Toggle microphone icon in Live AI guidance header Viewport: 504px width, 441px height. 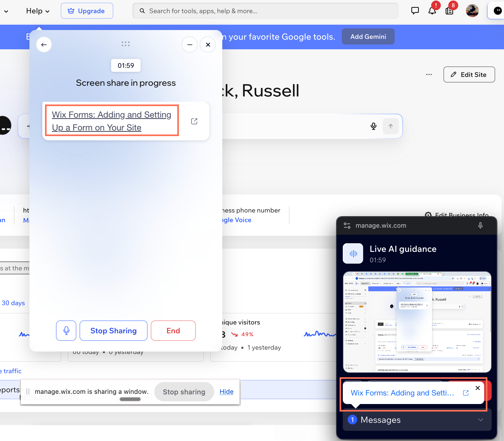(x=480, y=226)
